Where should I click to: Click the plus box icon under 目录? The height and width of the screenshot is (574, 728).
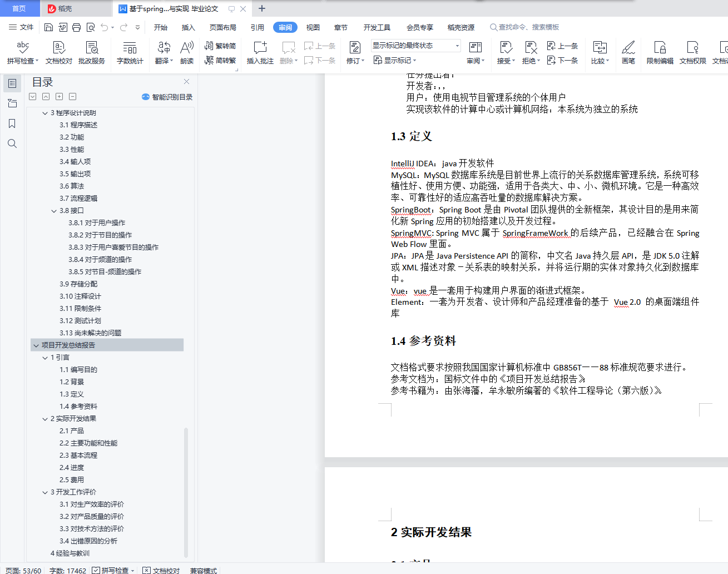[x=60, y=96]
